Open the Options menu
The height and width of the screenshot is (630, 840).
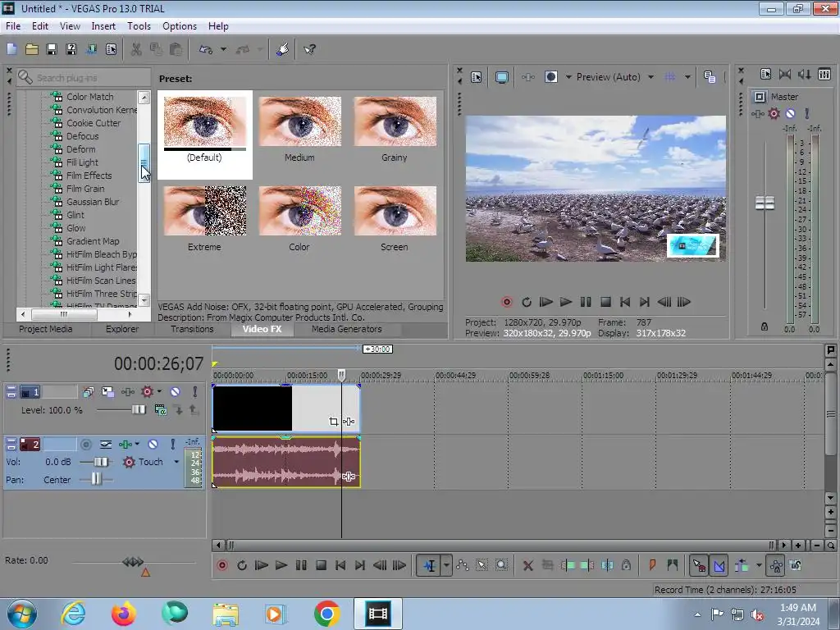(180, 25)
